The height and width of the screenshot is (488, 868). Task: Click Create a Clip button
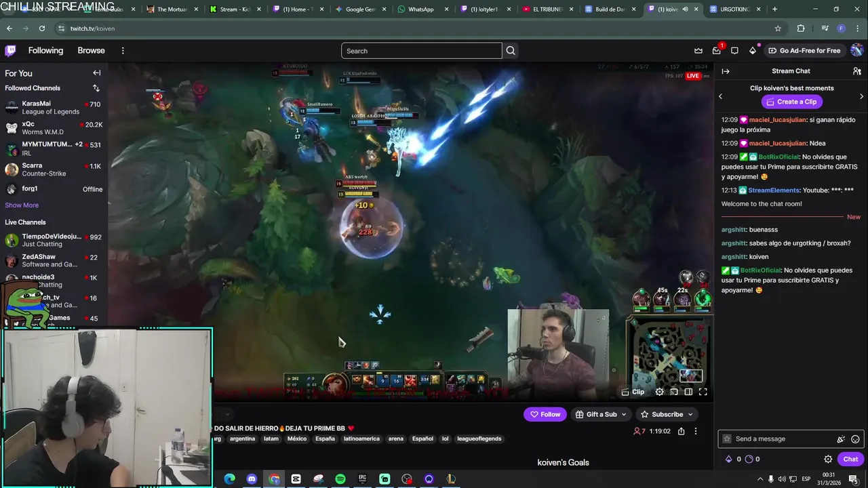791,102
